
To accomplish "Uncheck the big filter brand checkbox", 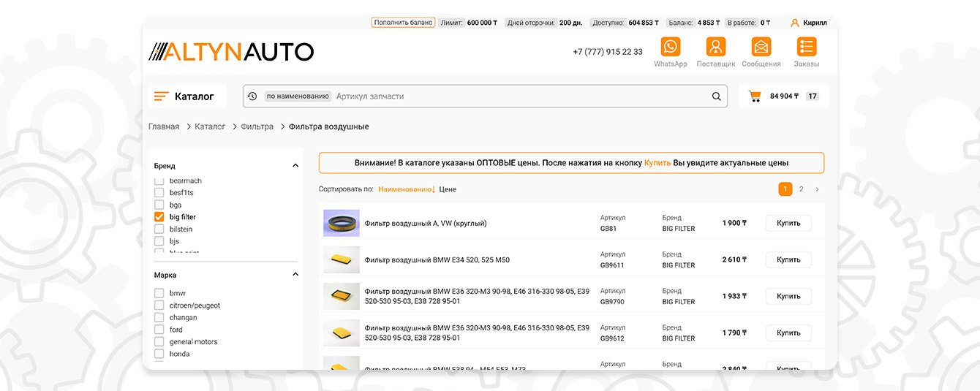I will 159,217.
